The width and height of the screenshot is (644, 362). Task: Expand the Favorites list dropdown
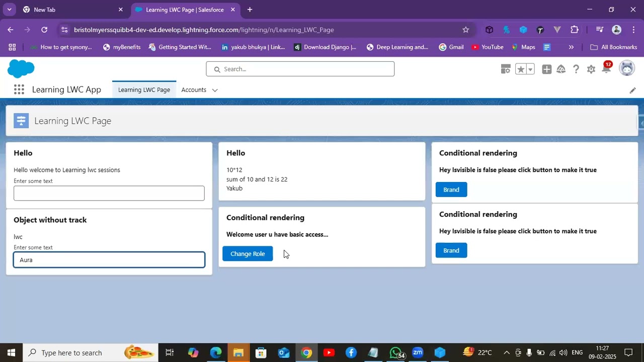point(530,69)
